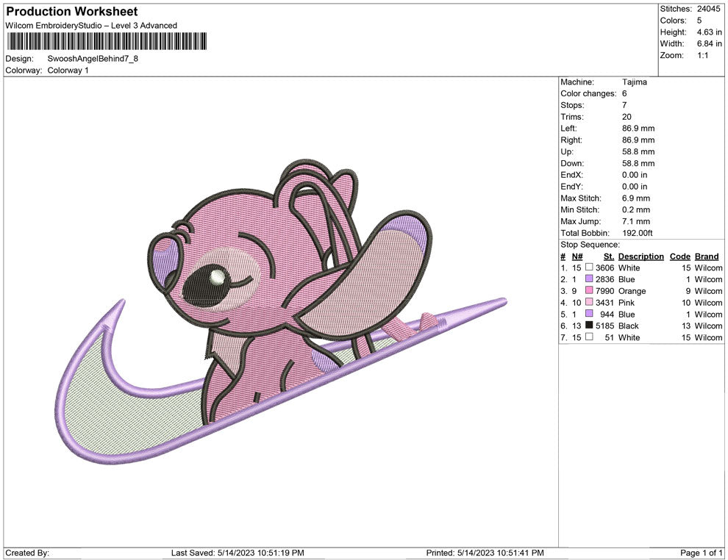This screenshot has width=728, height=560.
Task: Click the stitch count '3606'
Action: point(605,268)
